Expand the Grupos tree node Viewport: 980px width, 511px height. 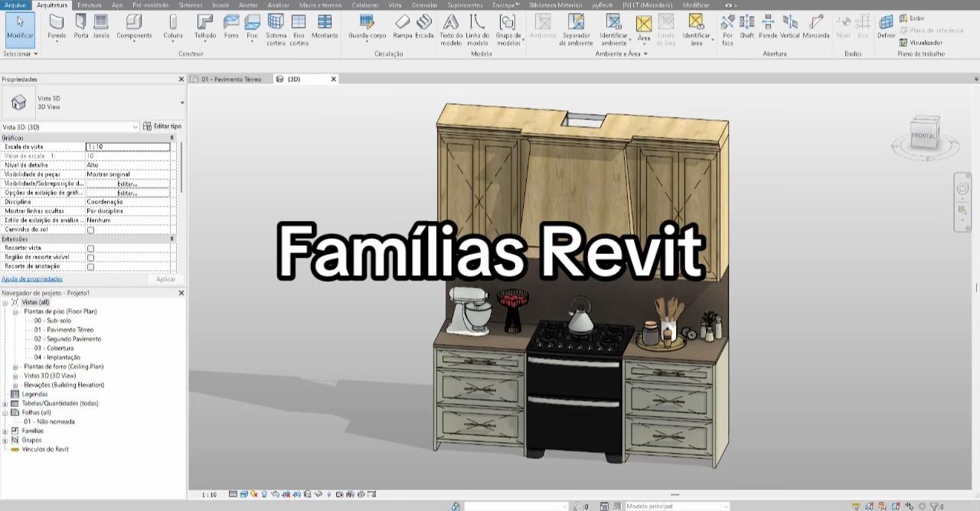click(x=5, y=440)
